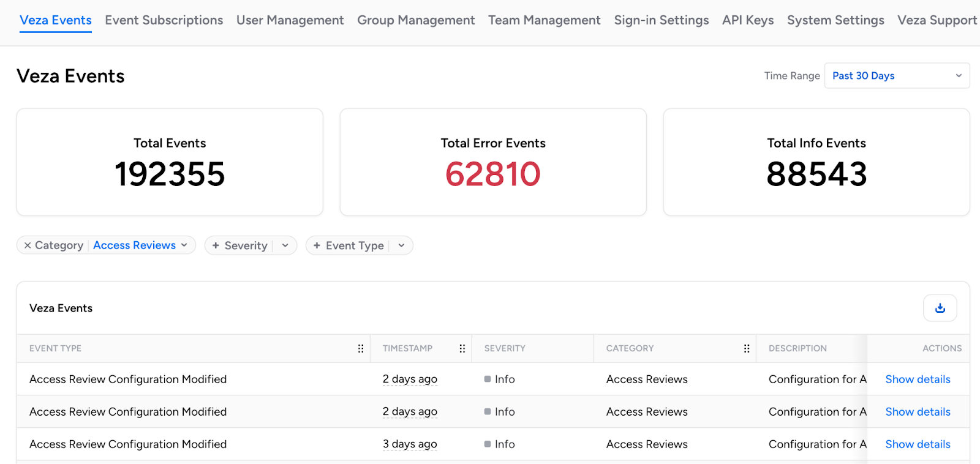Viewport: 980px width, 464px height.
Task: Click the 3 days ago timestamp
Action: tap(410, 444)
